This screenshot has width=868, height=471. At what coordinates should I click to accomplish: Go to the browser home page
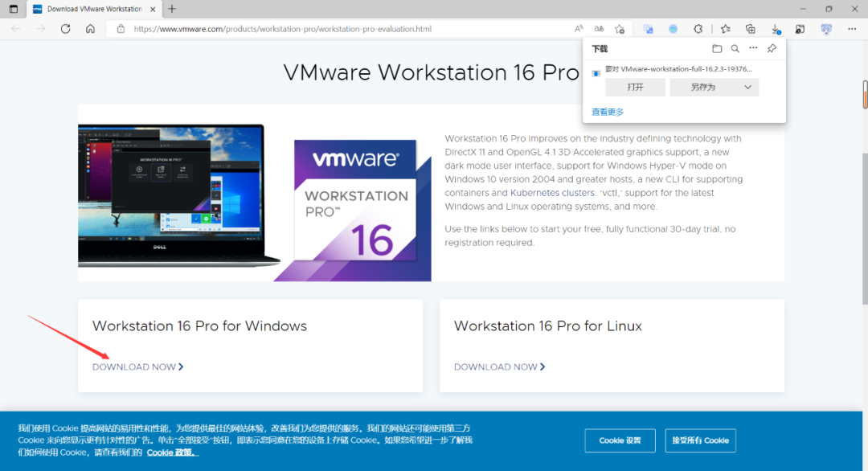coord(90,29)
